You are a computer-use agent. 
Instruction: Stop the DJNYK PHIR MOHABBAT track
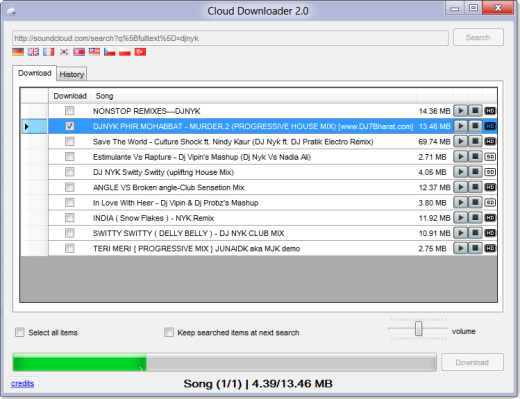[475, 126]
